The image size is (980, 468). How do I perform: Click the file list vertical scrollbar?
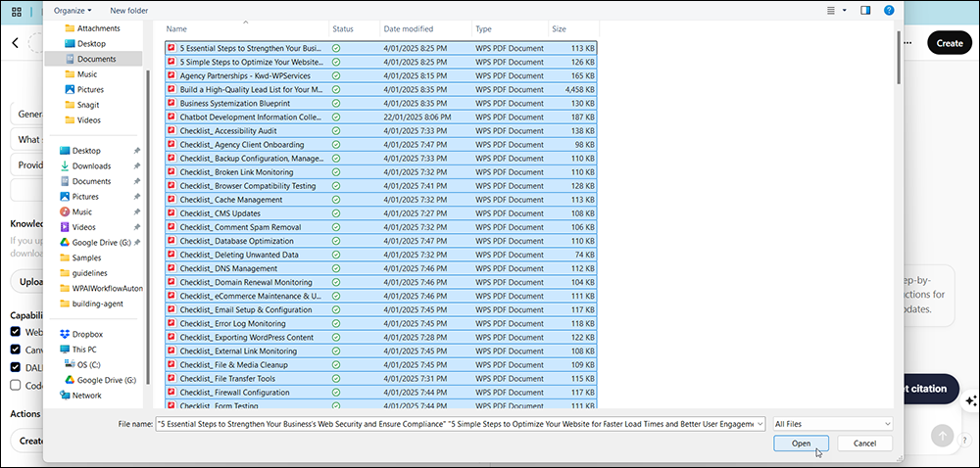pyautogui.click(x=899, y=58)
